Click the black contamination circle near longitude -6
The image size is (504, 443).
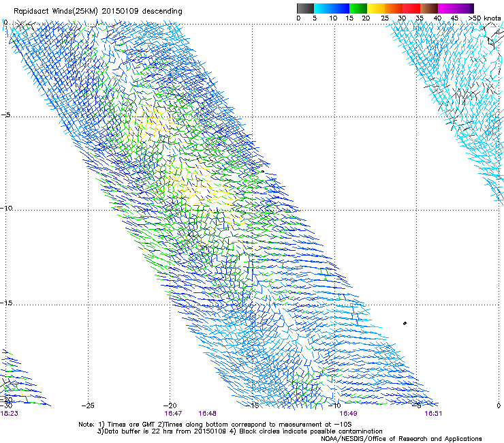point(405,323)
